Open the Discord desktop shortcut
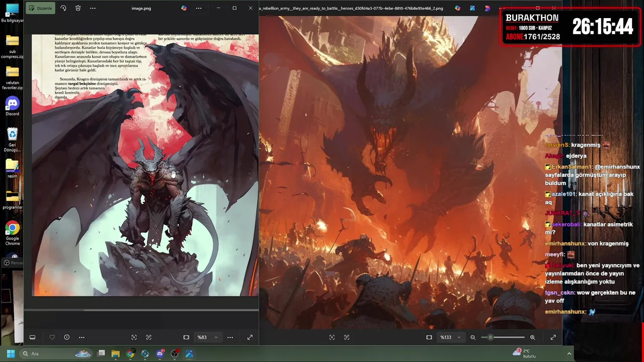 [x=12, y=107]
